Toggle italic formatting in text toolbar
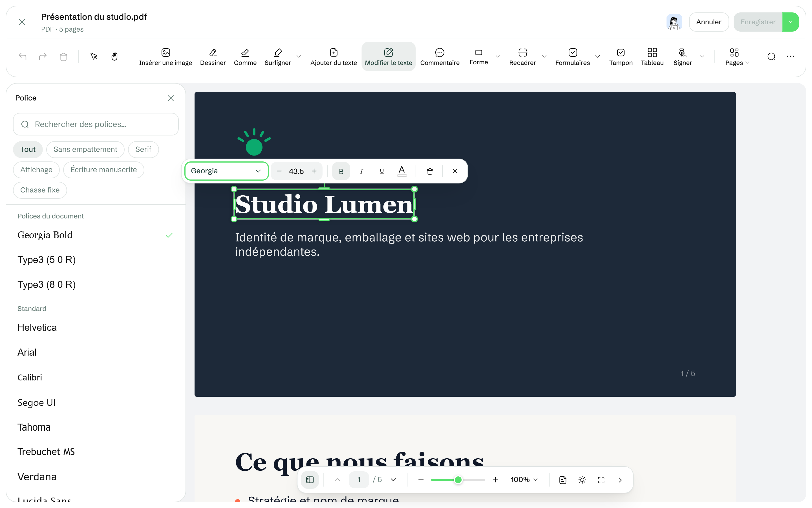The height and width of the screenshot is (508, 812). (361, 171)
